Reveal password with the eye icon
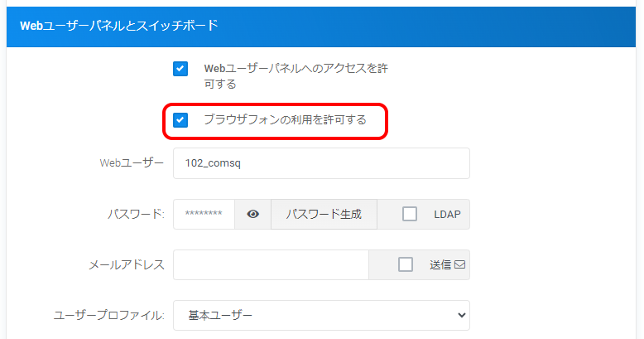Viewport: 644px width, 339px height. point(253,215)
